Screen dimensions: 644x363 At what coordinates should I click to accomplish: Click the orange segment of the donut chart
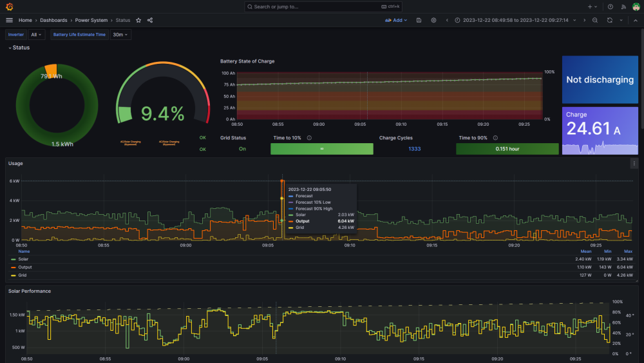pyautogui.click(x=51, y=70)
